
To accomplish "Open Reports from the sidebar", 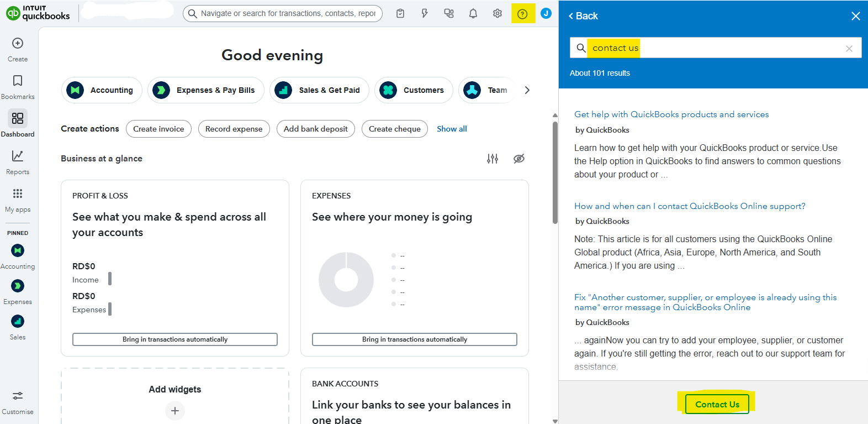I will pyautogui.click(x=18, y=163).
